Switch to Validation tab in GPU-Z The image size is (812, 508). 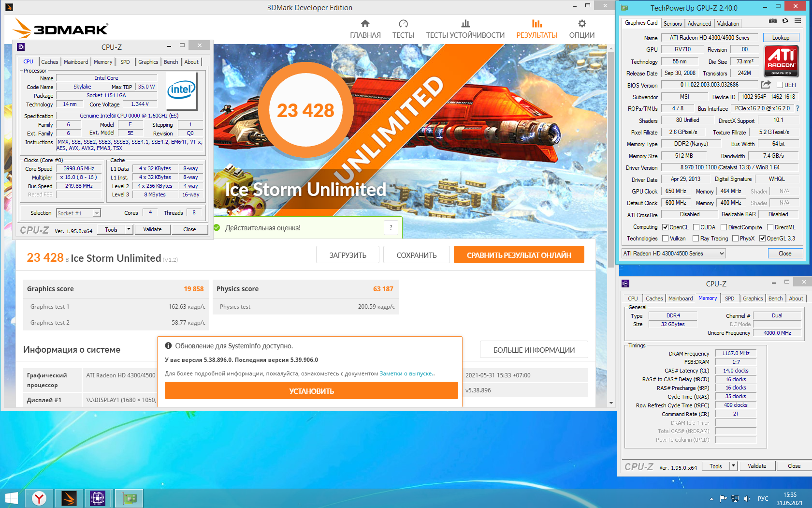pos(728,24)
